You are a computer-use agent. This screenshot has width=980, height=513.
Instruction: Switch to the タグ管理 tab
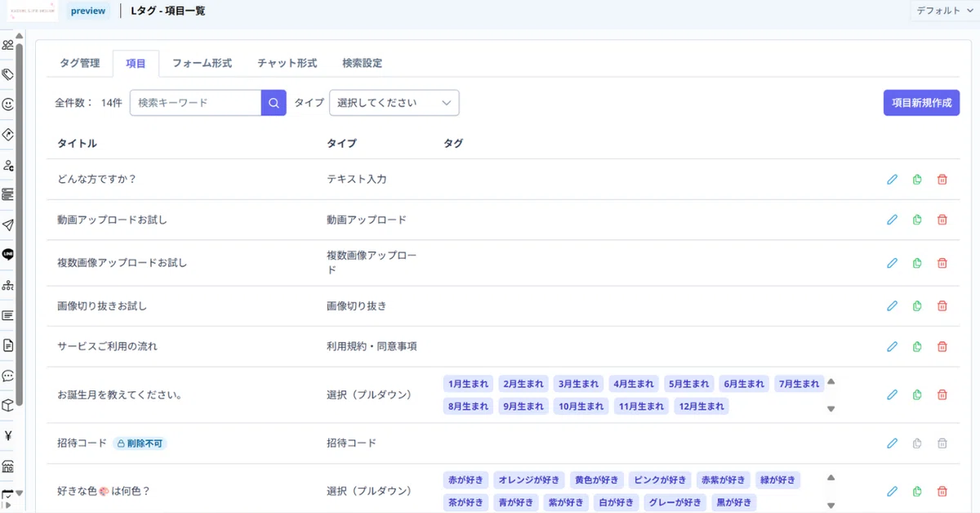[79, 63]
